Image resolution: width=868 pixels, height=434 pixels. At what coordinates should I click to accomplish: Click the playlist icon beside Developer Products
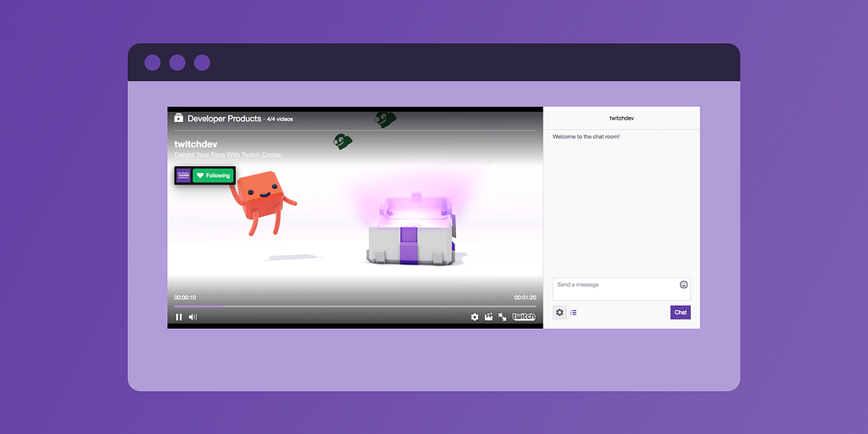179,118
